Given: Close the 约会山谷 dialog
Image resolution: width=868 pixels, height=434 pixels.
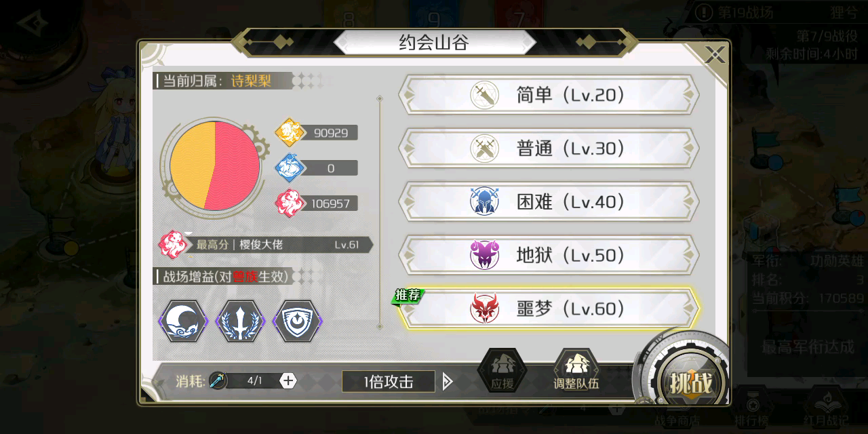Looking at the screenshot, I should pos(714,55).
